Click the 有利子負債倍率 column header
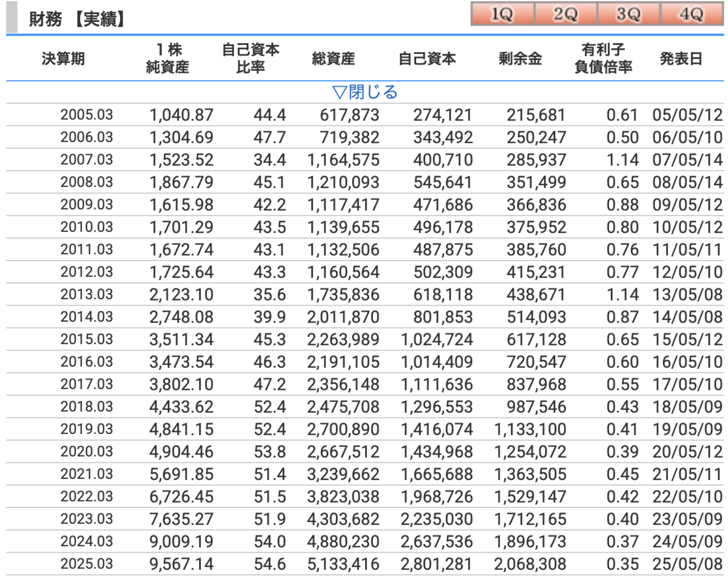 [603, 59]
